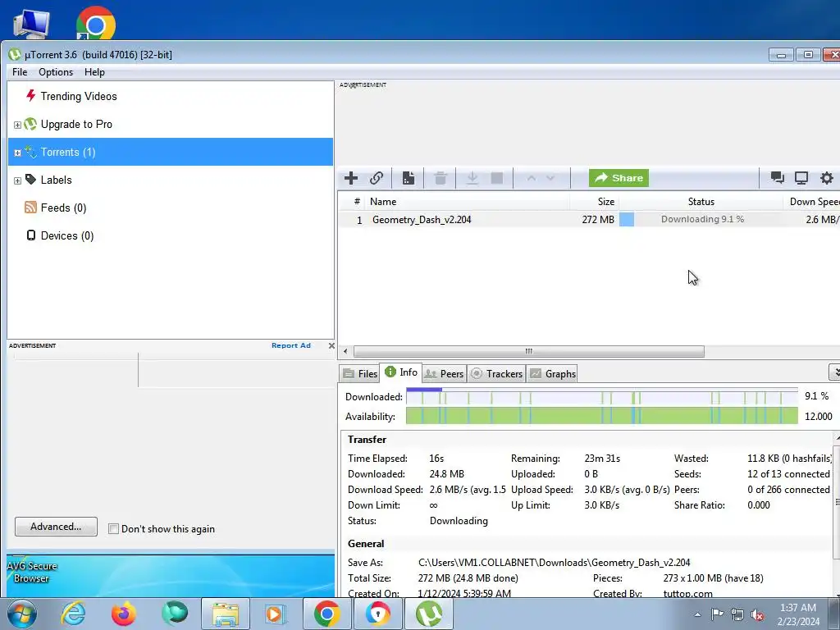
Task: Open the Chrome shortcut on the desktop
Action: pyautogui.click(x=95, y=22)
